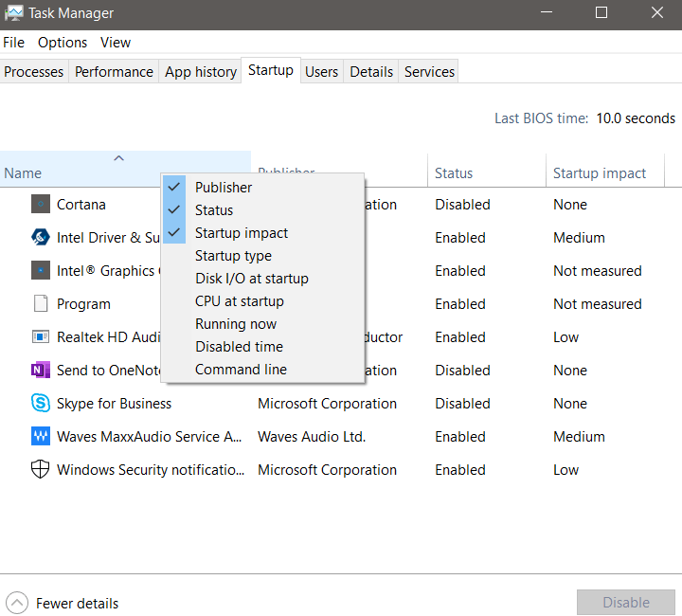Click Waves Audio Ltd. publisher cell
Image resolution: width=682 pixels, height=616 pixels.
pos(312,436)
